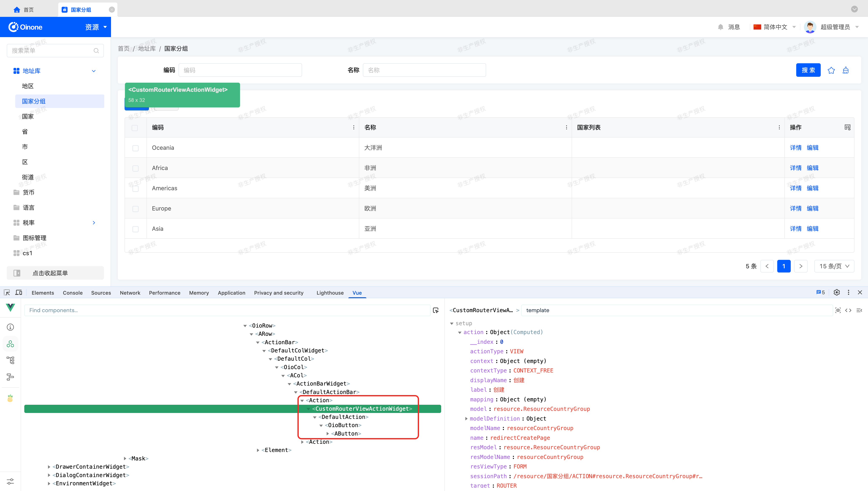868x491 pixels.
Task: Toggle the select-all header checkbox
Action: pyautogui.click(x=135, y=128)
